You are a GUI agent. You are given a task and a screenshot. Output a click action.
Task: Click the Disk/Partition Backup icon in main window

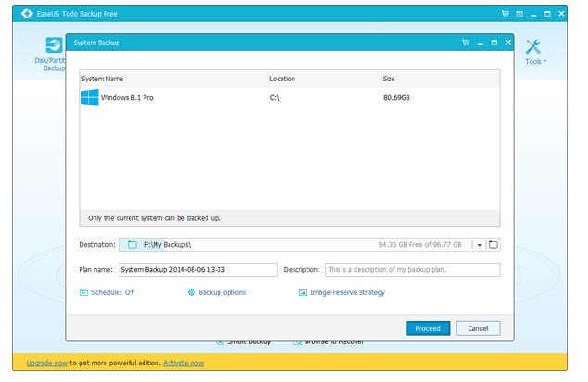pyautogui.click(x=54, y=45)
